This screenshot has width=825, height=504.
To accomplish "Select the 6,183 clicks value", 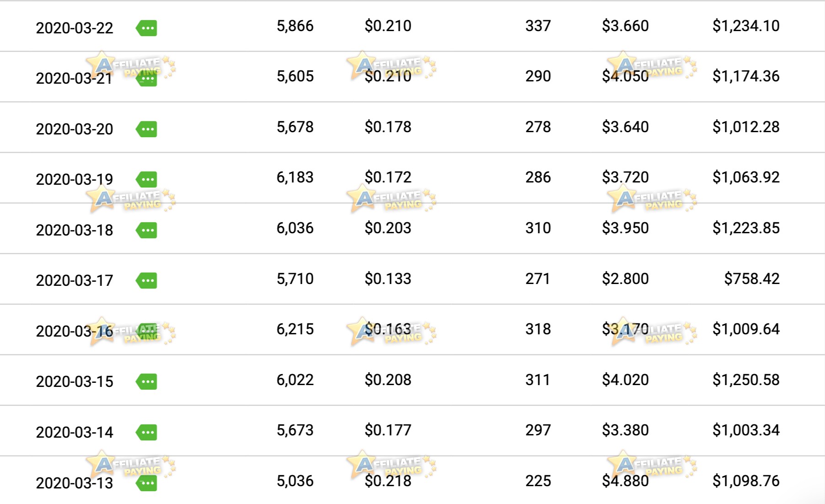I will pos(295,177).
